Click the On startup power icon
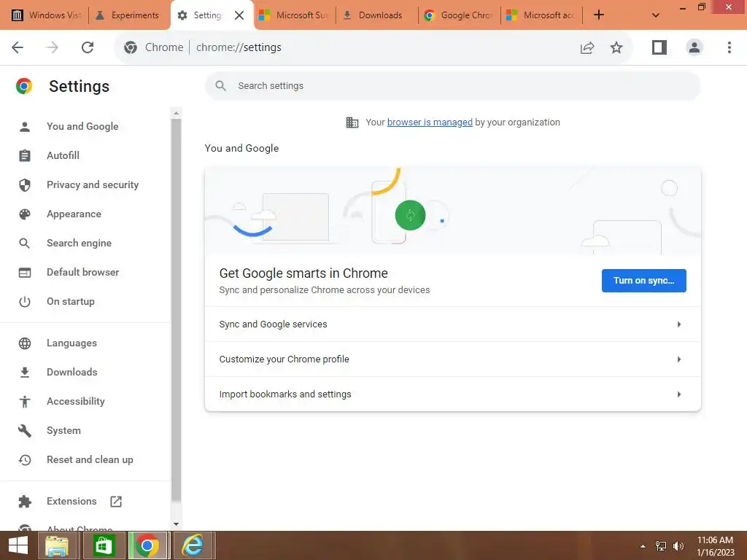Screen dimensions: 747x560 (x=25, y=301)
